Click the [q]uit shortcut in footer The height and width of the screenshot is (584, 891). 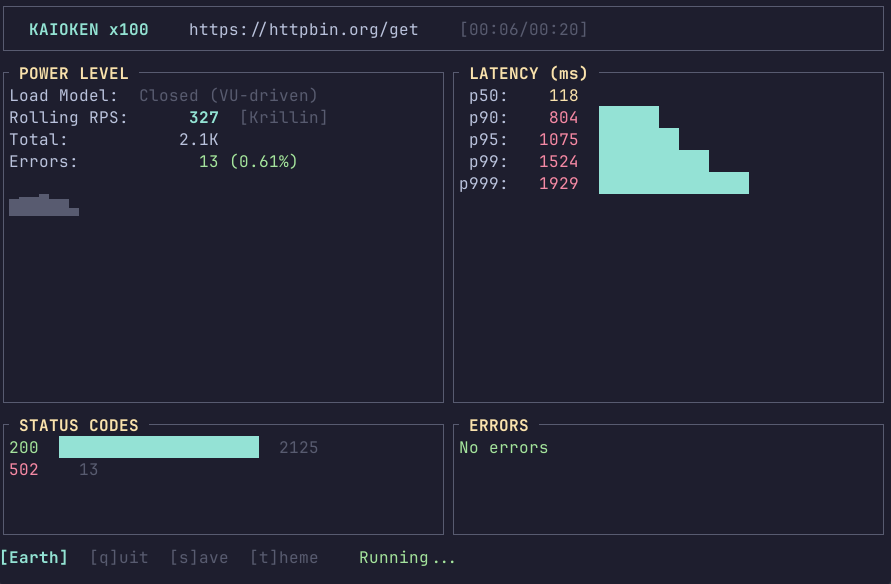[x=119, y=558]
